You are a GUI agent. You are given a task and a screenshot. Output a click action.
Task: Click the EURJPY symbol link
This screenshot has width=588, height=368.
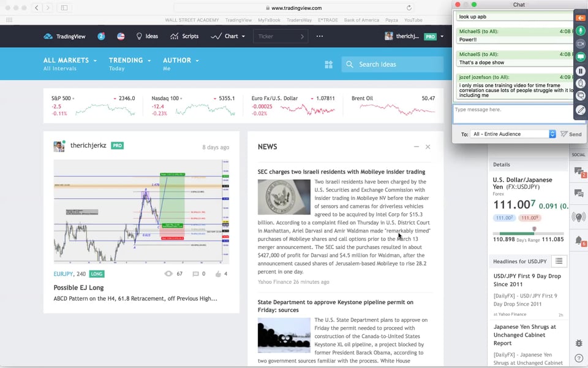coord(63,274)
